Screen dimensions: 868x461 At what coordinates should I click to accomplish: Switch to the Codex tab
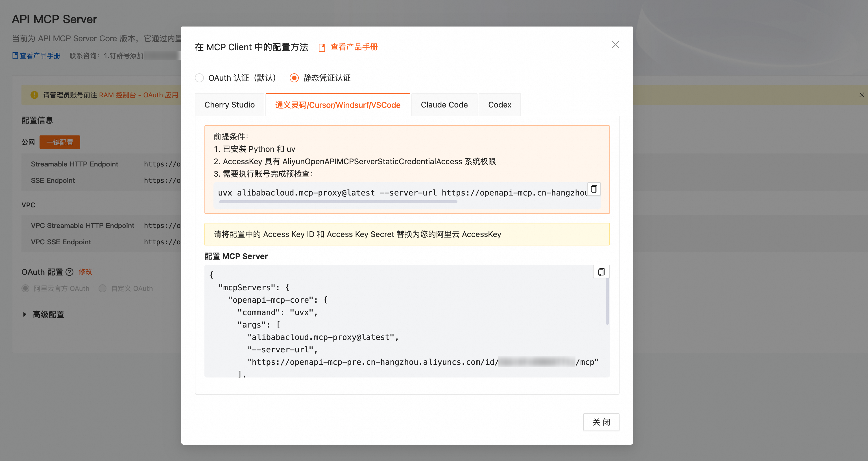click(x=500, y=105)
